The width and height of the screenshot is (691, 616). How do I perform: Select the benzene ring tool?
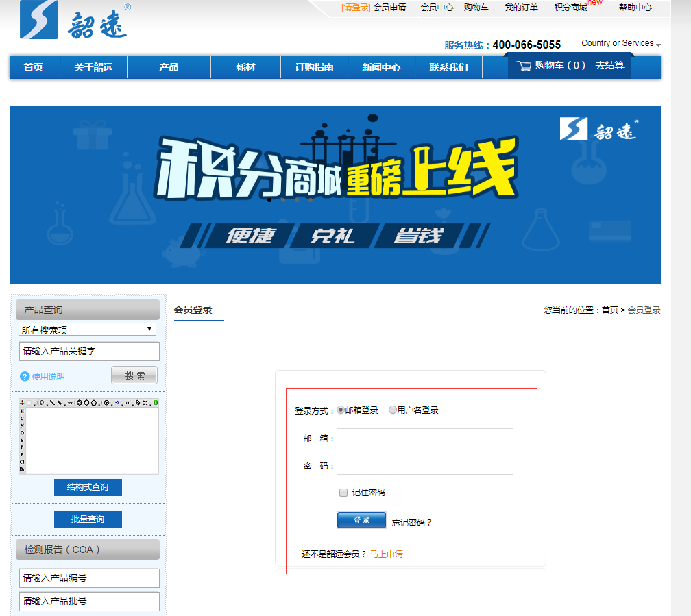pyautogui.click(x=80, y=402)
